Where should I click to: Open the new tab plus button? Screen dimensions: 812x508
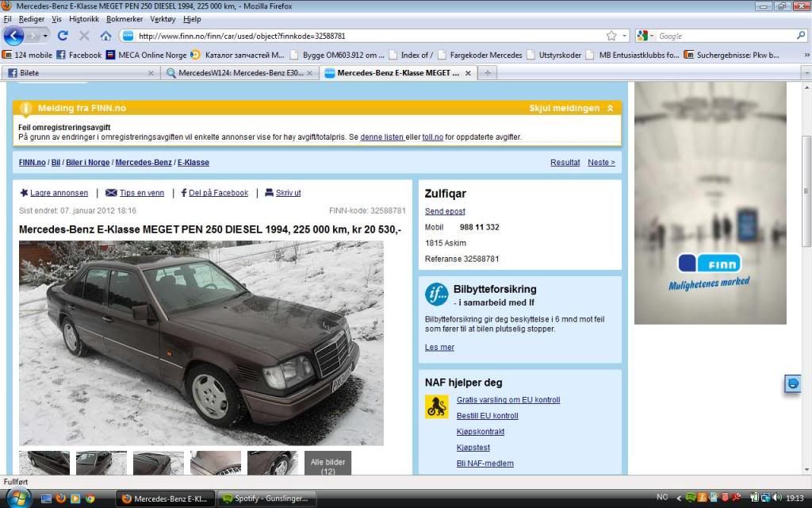[488, 73]
